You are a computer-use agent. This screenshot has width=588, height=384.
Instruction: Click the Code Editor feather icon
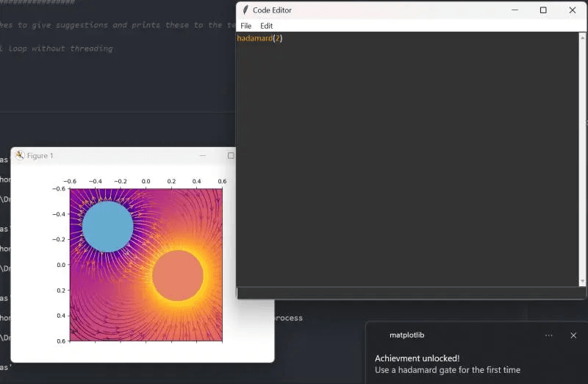point(245,10)
